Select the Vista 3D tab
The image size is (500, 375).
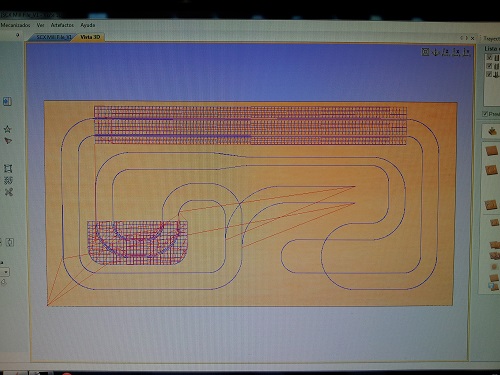click(90, 37)
